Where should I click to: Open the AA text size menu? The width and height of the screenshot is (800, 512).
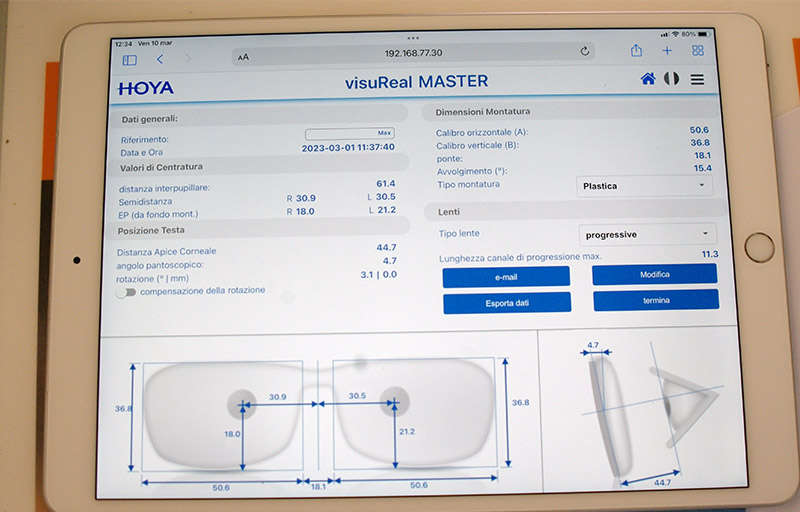243,57
